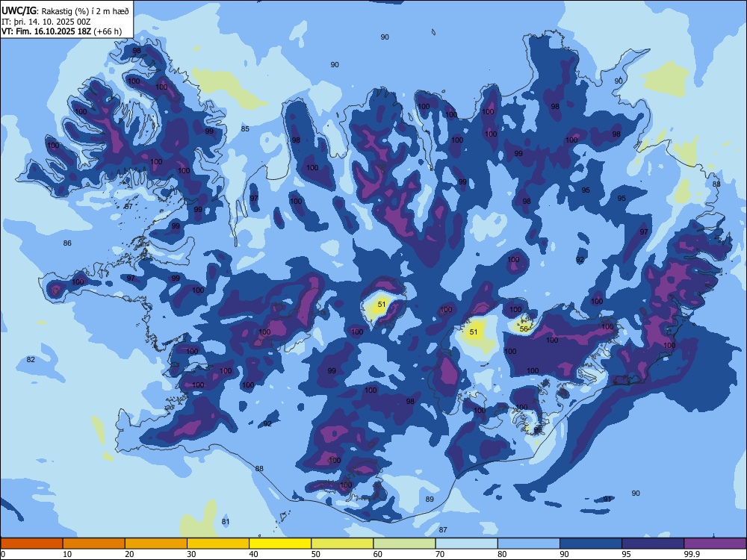Click the '89' humidity value on the map
This screenshot has width=747, height=560.
430,499
